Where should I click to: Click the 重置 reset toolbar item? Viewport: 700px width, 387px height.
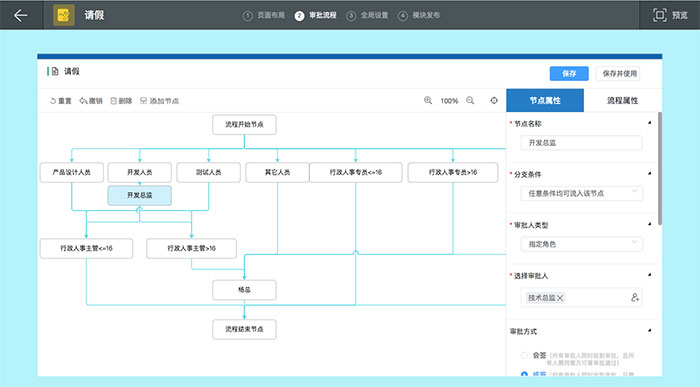pyautogui.click(x=61, y=101)
